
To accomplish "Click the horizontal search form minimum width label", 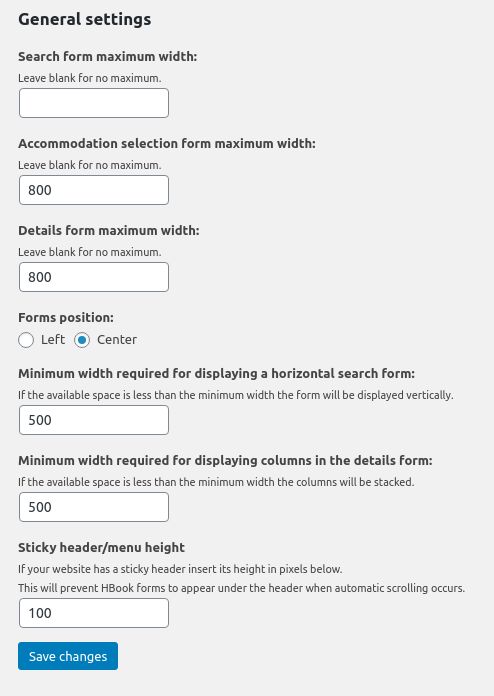I will click(x=216, y=373).
